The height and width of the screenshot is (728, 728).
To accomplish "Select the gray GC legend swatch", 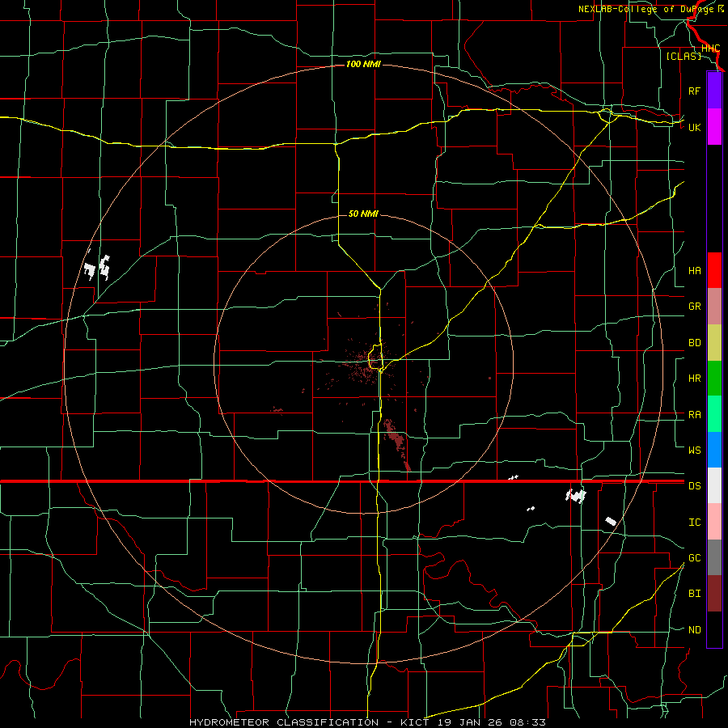I will (714, 557).
